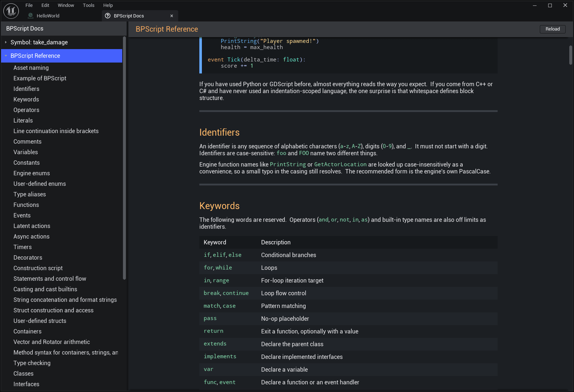This screenshot has height=392, width=574.
Task: Switch to the HelloWorld tab
Action: click(48, 16)
